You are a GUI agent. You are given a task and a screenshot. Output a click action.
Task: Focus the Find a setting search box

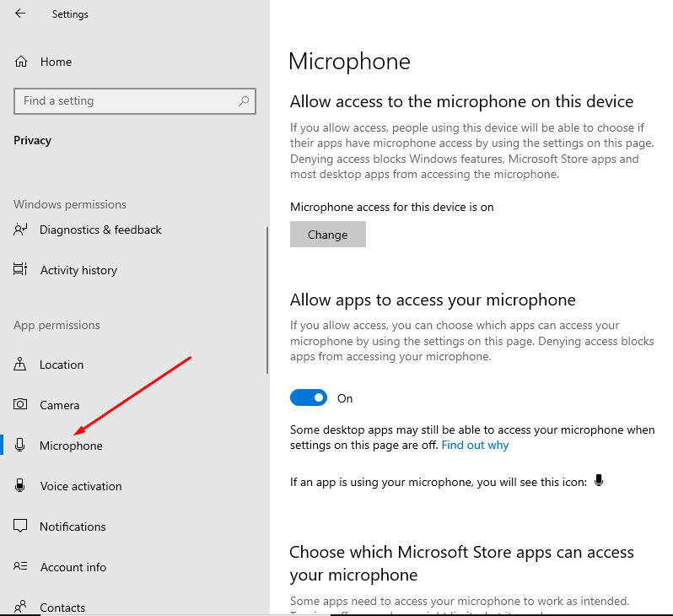pyautogui.click(x=127, y=101)
